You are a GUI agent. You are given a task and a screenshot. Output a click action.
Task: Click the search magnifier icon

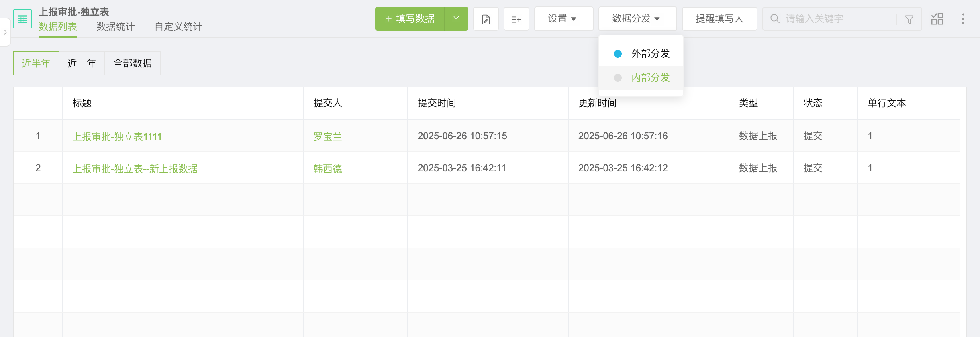pos(775,19)
